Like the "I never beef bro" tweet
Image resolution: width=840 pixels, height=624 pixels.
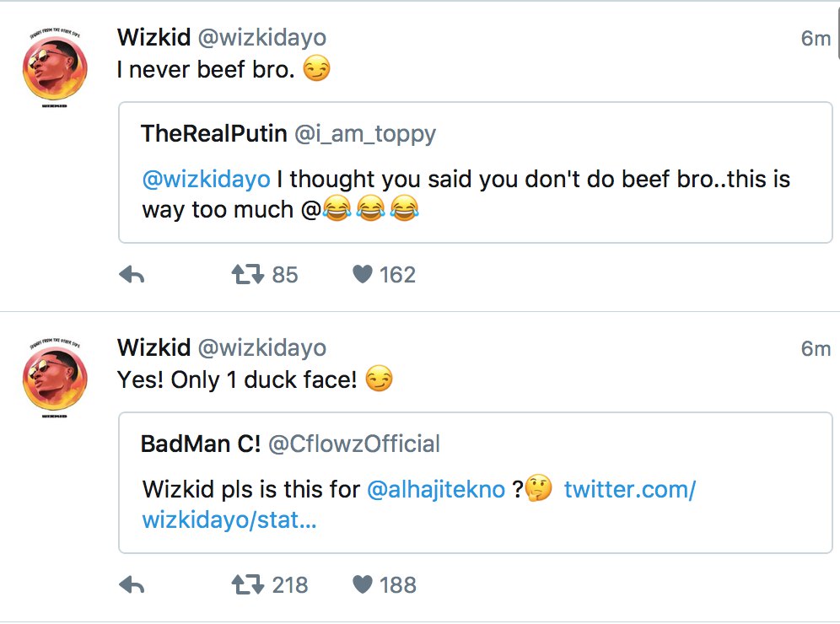[363, 275]
